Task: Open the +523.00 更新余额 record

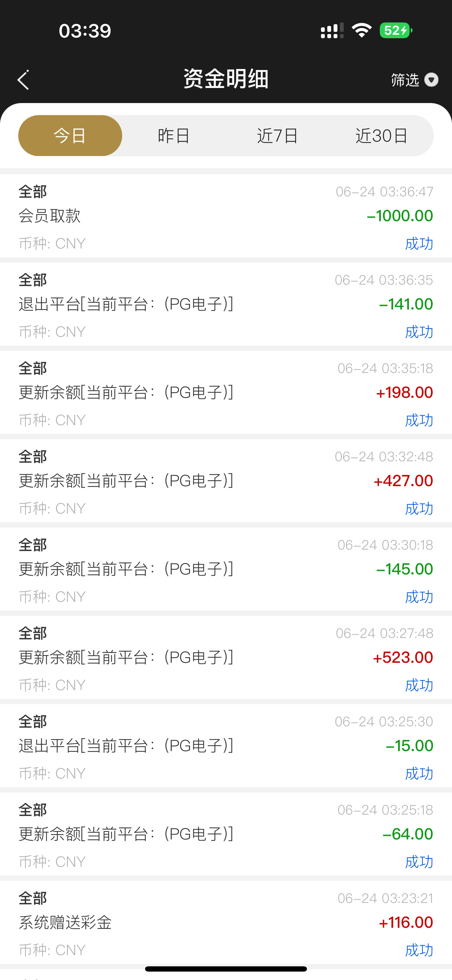Action: [x=226, y=658]
